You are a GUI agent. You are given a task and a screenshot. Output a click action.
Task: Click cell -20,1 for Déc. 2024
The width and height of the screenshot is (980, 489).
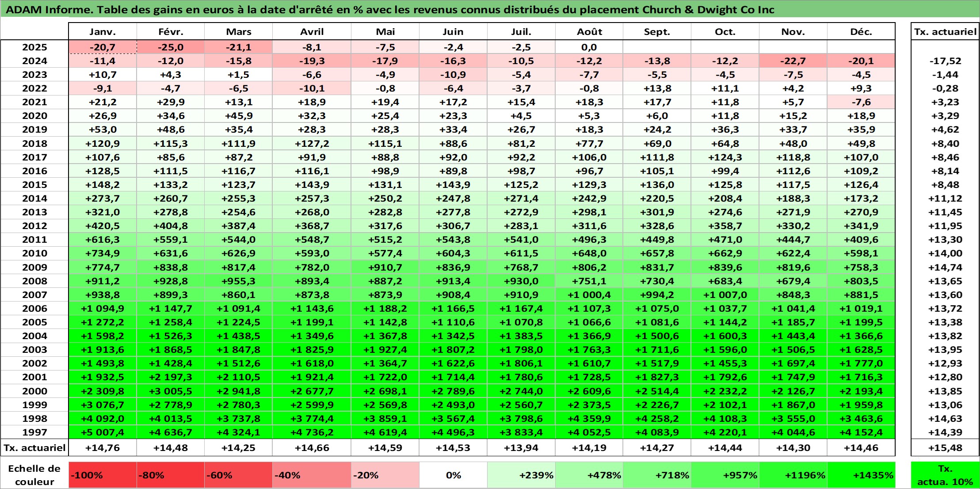click(x=861, y=61)
